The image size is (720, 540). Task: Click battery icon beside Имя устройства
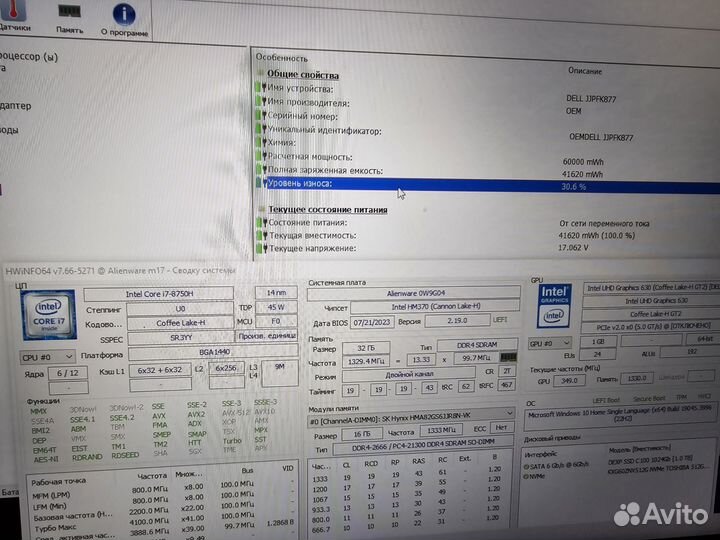[261, 87]
